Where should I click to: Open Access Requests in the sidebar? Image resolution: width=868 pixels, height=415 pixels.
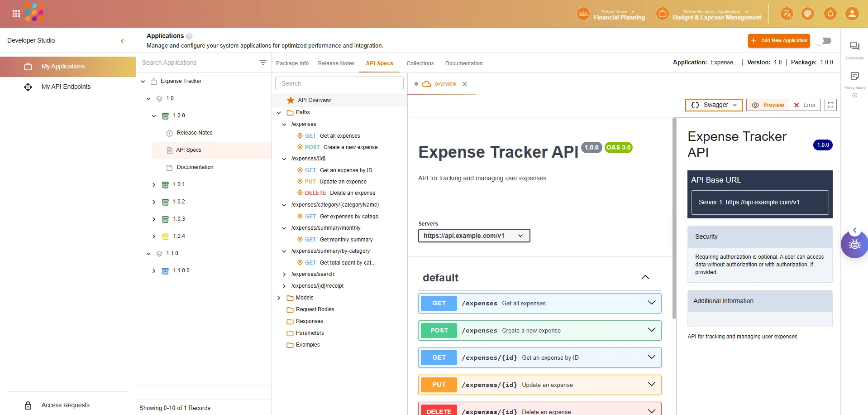click(x=65, y=405)
